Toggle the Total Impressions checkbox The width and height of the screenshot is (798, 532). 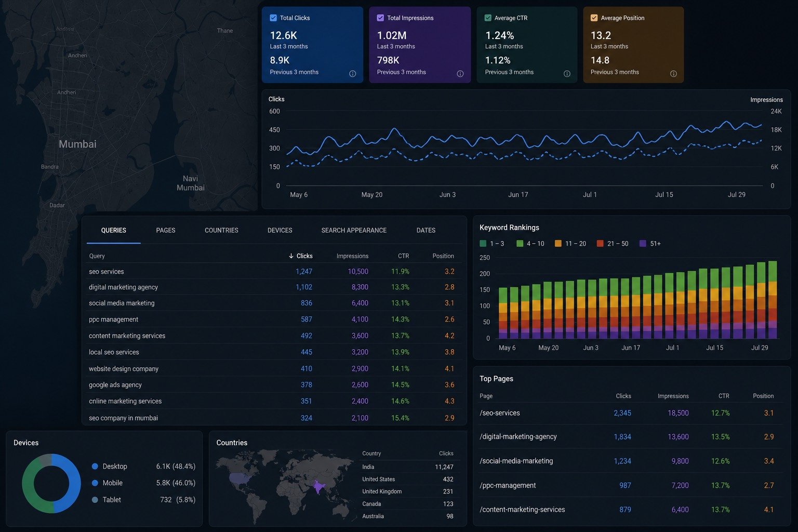(380, 18)
